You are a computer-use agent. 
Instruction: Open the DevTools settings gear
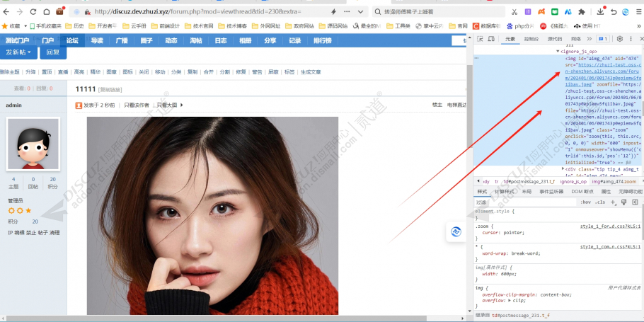click(x=620, y=39)
